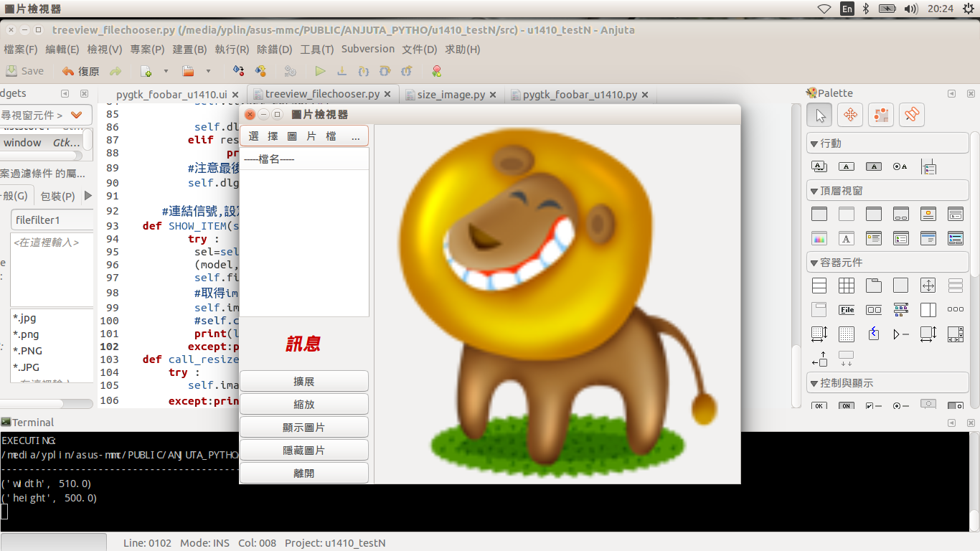Pick the Expander widget with triangle icon
The height and width of the screenshot is (551, 980).
pos(900,334)
